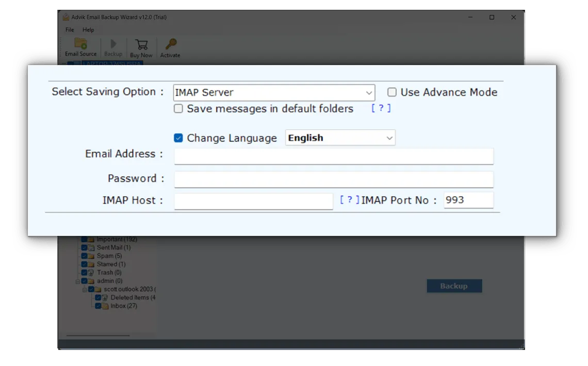Disable the Change Language checkbox
The image size is (588, 366).
[x=178, y=137]
